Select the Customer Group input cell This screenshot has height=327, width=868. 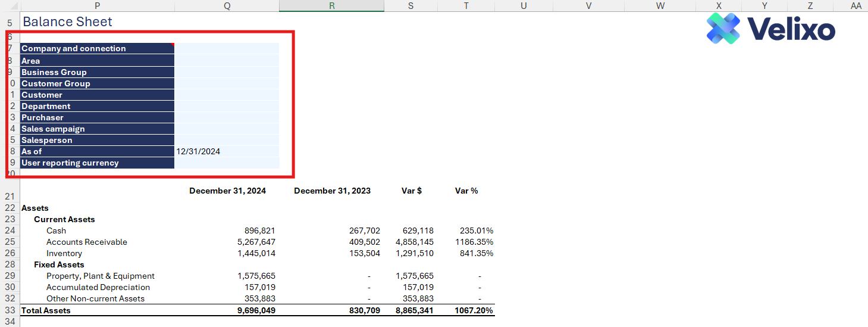227,83
